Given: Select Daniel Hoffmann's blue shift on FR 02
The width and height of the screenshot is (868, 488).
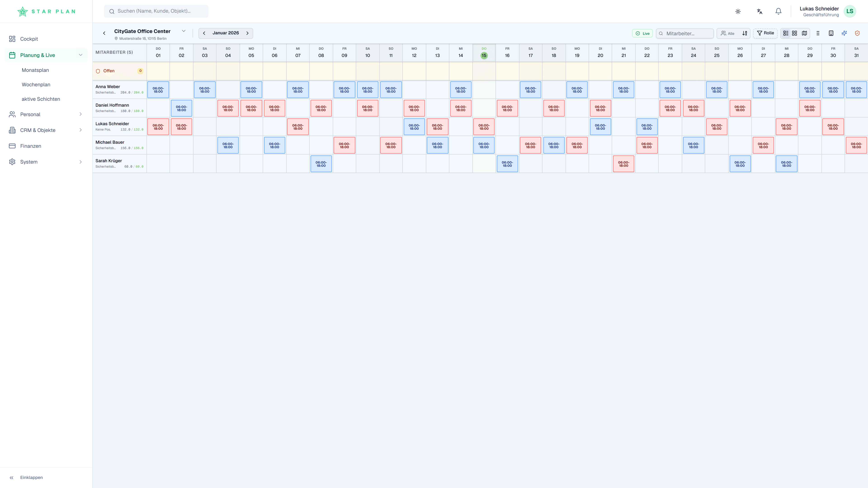Looking at the screenshot, I should click(x=181, y=108).
